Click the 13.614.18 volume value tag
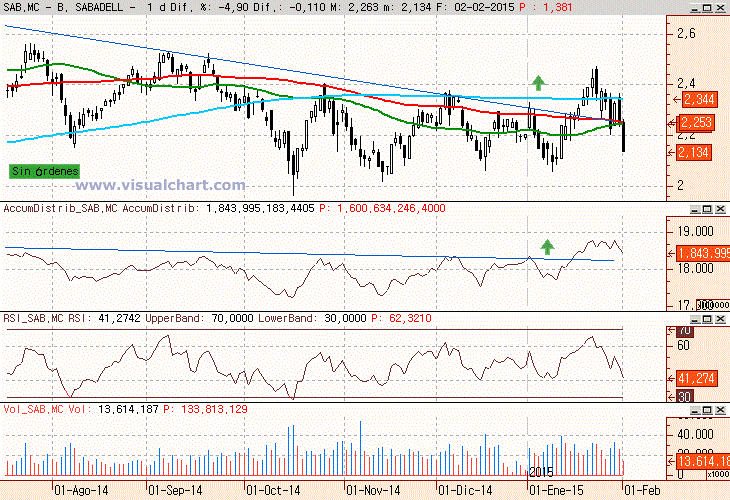This screenshot has width=730, height=500. tap(703, 461)
